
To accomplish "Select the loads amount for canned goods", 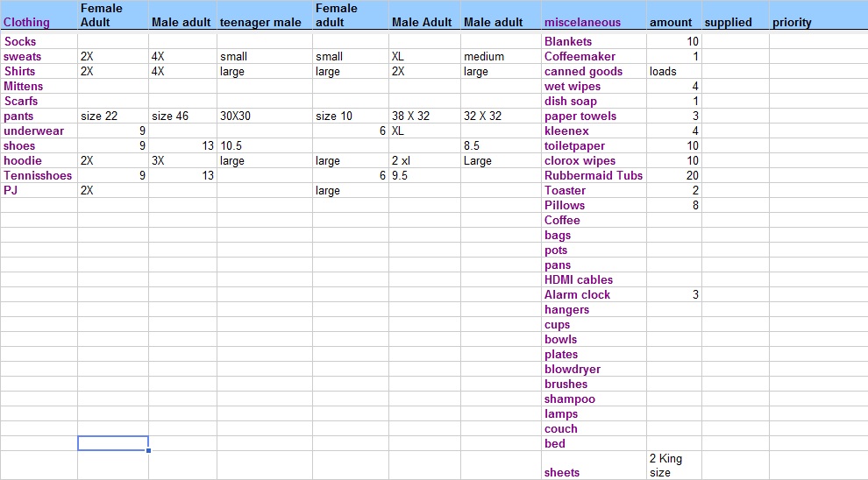I will tap(663, 71).
